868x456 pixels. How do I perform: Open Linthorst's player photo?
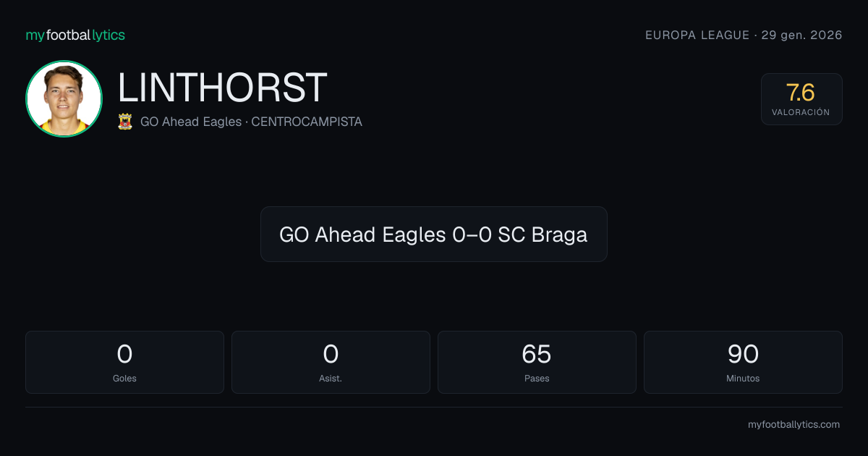click(x=64, y=98)
